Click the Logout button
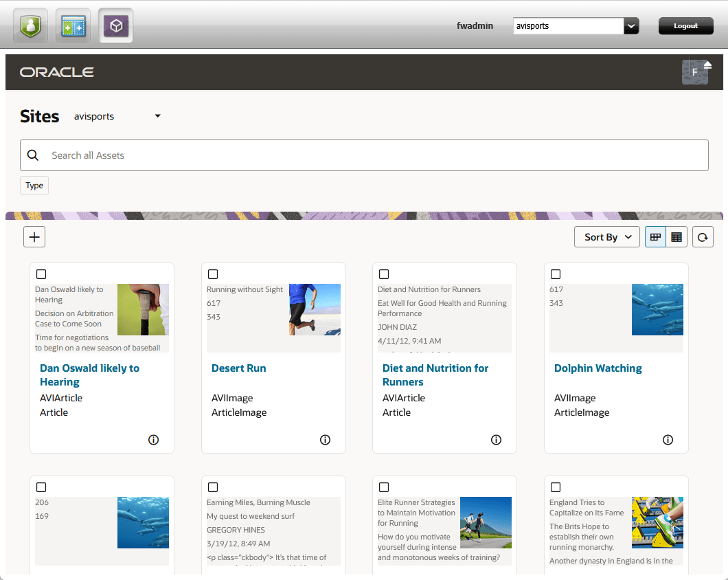 tap(685, 25)
